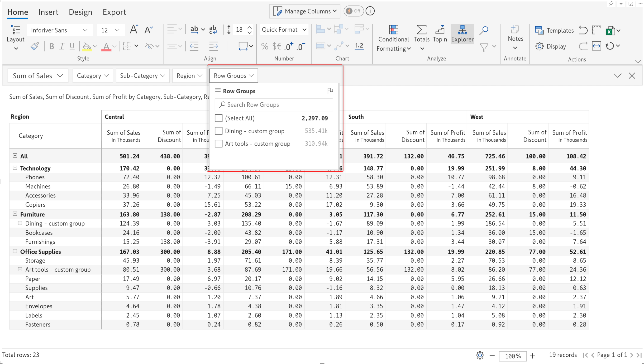Expand the Sum of Sales dropdown
This screenshot has width=644, height=364.
[x=38, y=75]
